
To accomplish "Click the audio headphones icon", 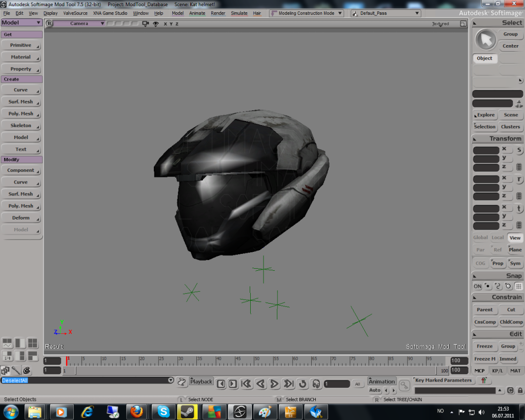I will pyautogui.click(x=316, y=384).
